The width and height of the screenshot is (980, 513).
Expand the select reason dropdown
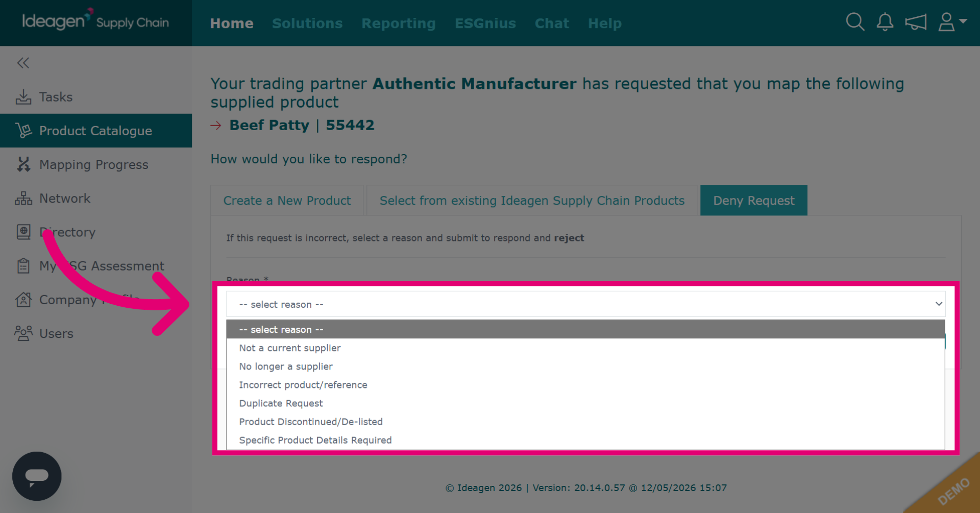click(585, 304)
